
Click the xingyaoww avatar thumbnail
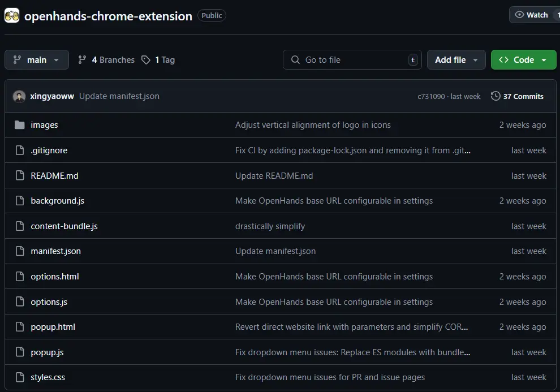(19, 96)
